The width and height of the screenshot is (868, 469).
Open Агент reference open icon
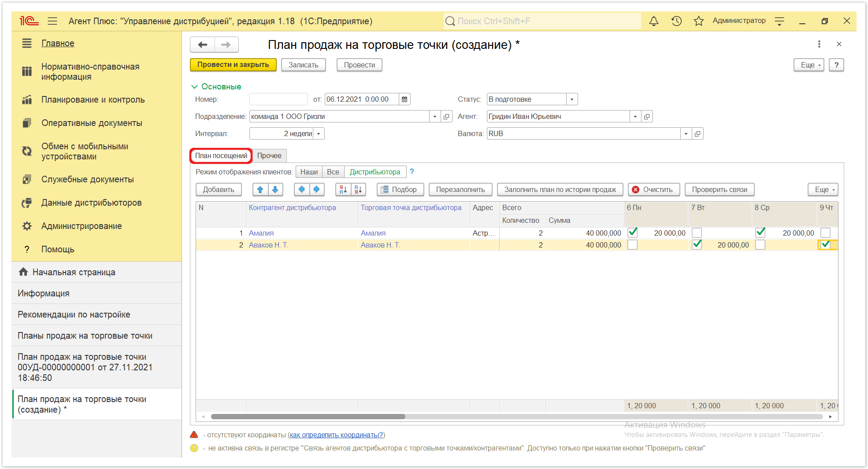coord(647,116)
